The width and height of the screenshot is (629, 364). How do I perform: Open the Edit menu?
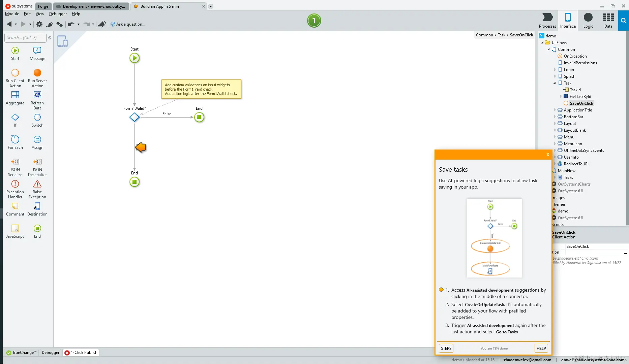pyautogui.click(x=27, y=14)
